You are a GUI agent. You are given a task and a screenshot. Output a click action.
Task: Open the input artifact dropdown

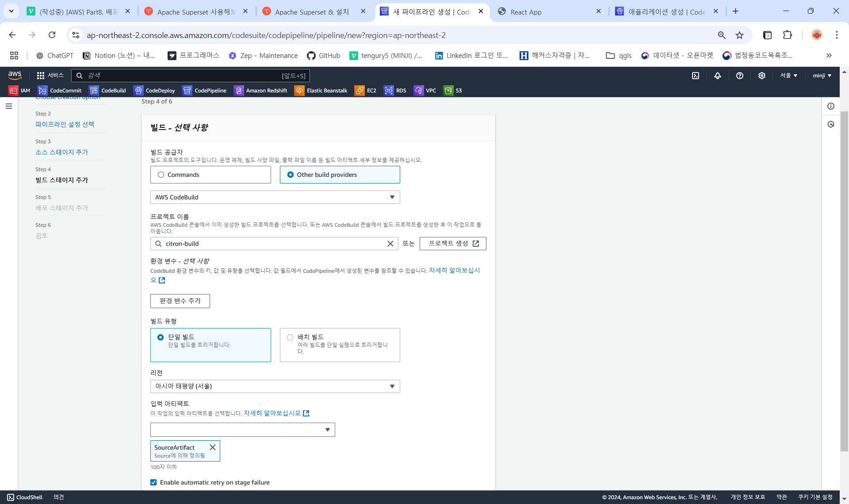coord(242,430)
